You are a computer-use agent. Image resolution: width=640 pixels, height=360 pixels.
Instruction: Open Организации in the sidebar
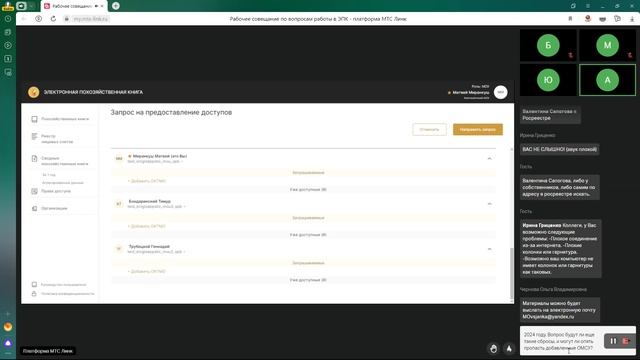coord(54,208)
